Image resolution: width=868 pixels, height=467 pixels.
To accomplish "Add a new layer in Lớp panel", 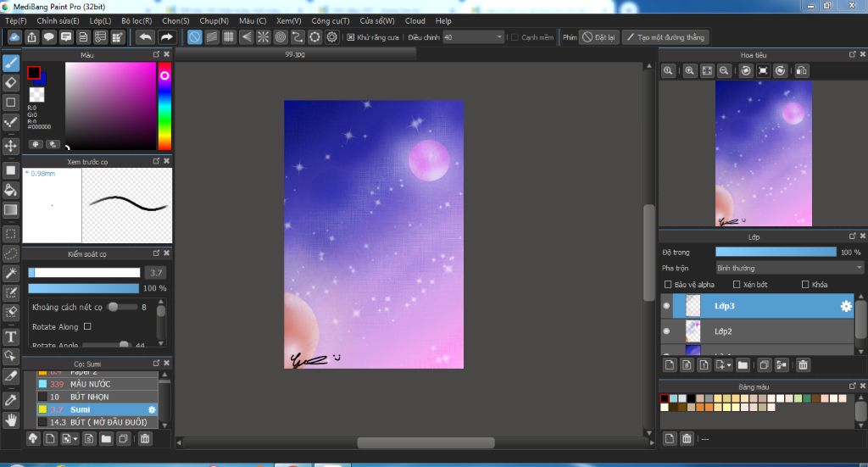I will (670, 364).
